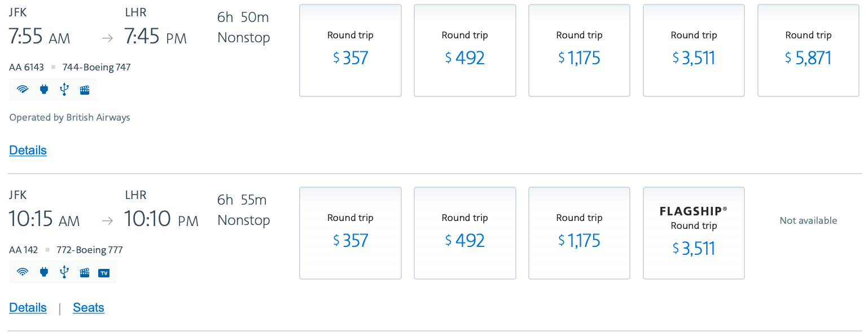The image size is (868, 336).
Task: Click live TV icon on AA 142 flight
Action: click(x=104, y=273)
